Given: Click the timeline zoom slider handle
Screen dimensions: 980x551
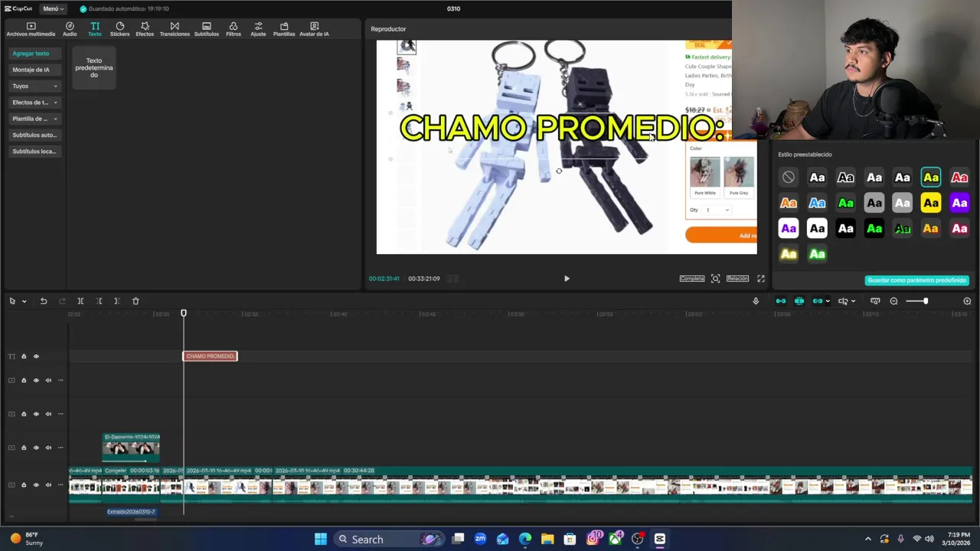Looking at the screenshot, I should click(926, 301).
